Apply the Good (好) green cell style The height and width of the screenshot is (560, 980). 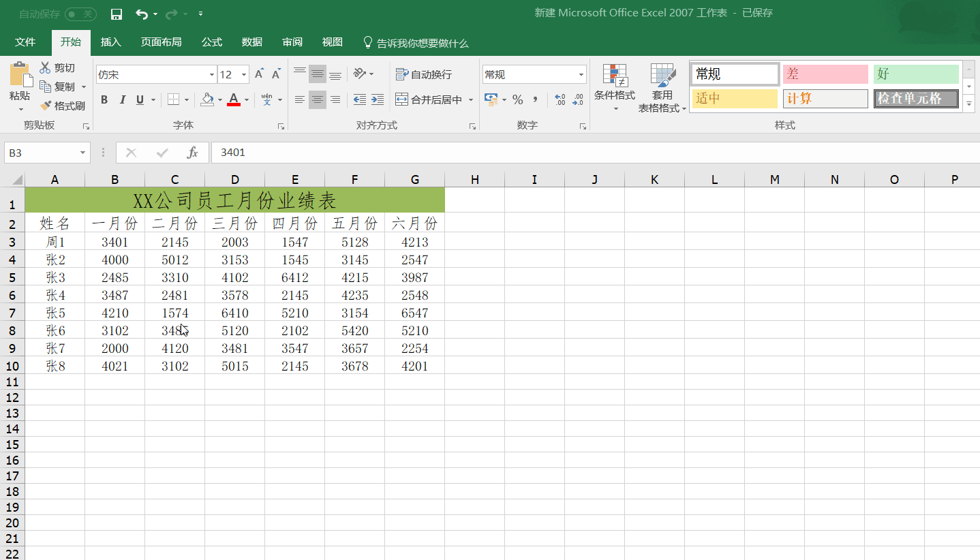coord(916,74)
